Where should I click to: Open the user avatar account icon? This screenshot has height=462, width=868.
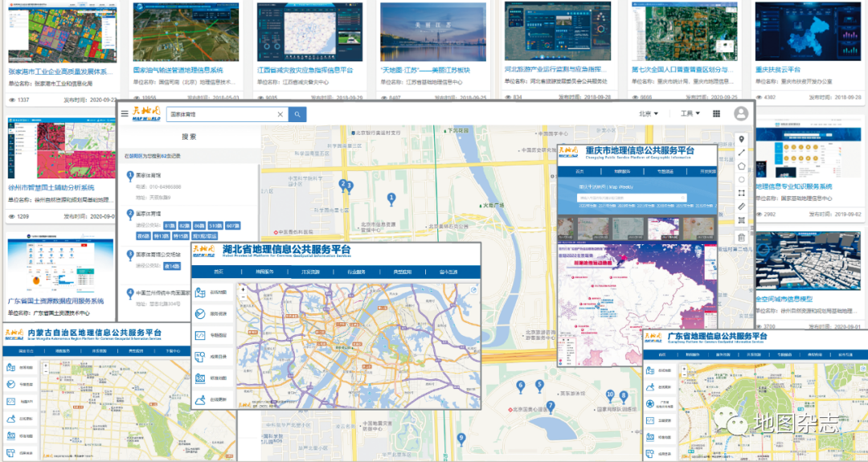pyautogui.click(x=741, y=113)
